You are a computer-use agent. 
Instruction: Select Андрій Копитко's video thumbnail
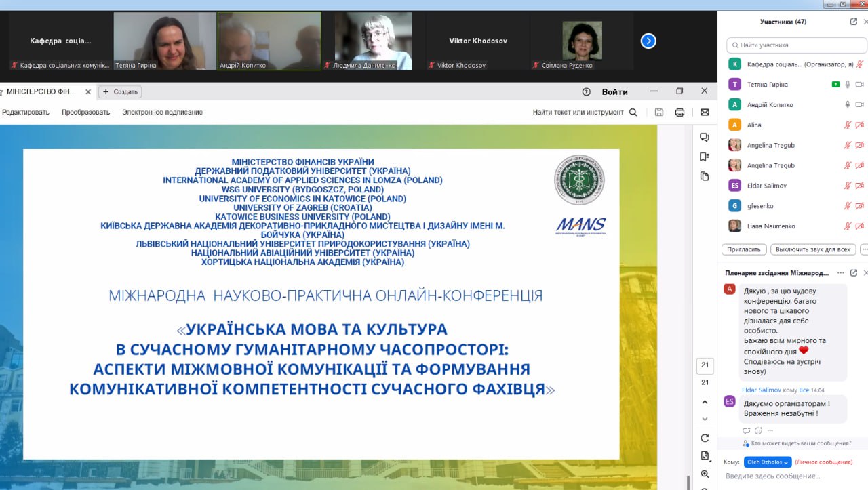(x=269, y=41)
